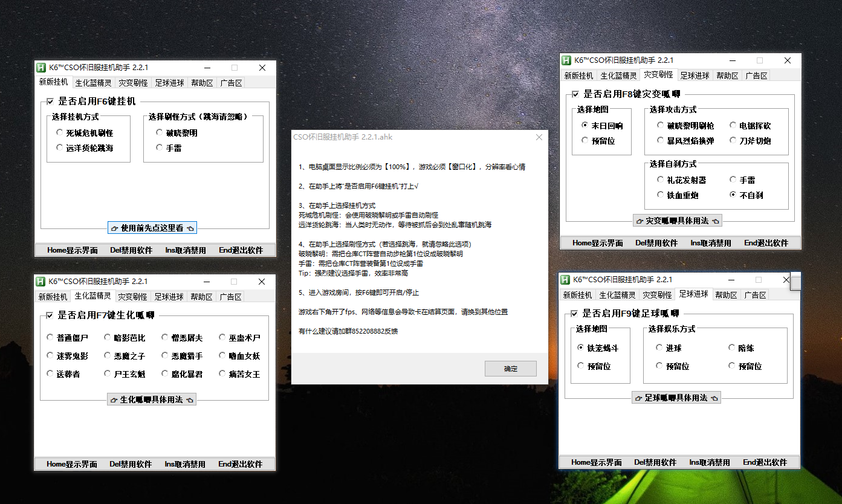This screenshot has width=842, height=504.
Task: Click the green H logo in the title bar
Action: click(42, 67)
